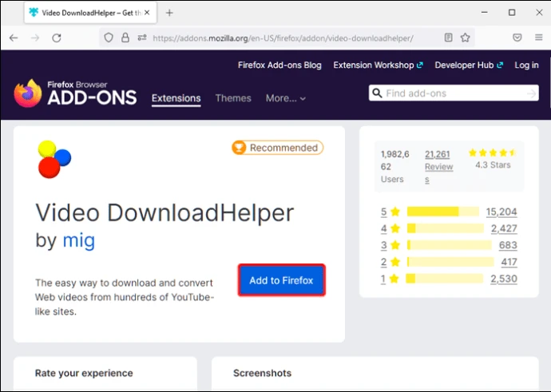Open the Firefox hamburger menu
The height and width of the screenshot is (392, 551).
click(539, 38)
